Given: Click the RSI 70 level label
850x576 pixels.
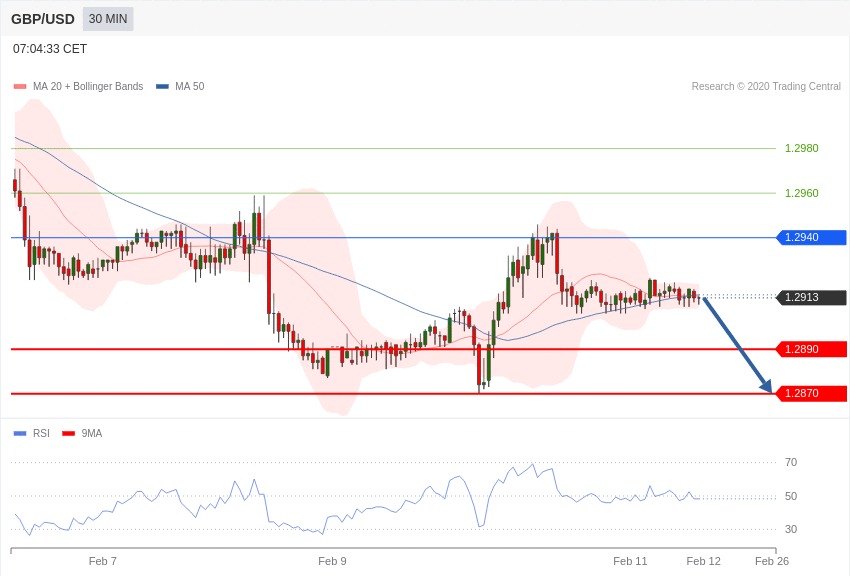Looking at the screenshot, I should click(x=791, y=462).
